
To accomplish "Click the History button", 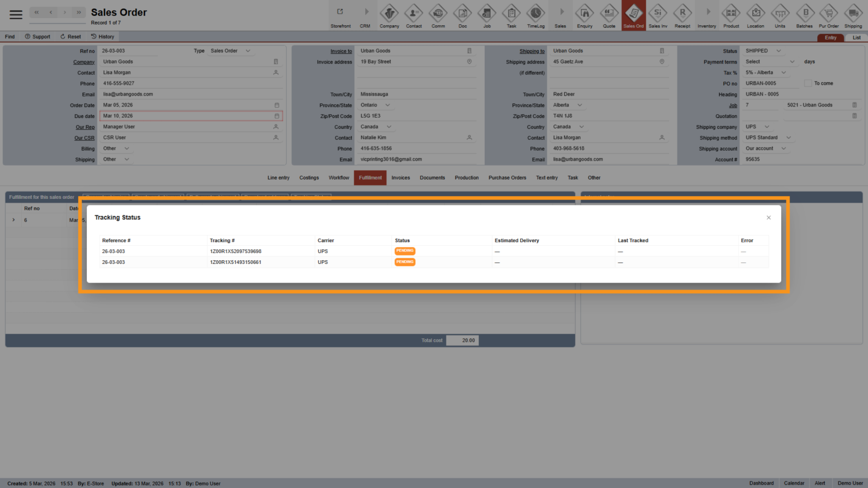I will click(102, 37).
